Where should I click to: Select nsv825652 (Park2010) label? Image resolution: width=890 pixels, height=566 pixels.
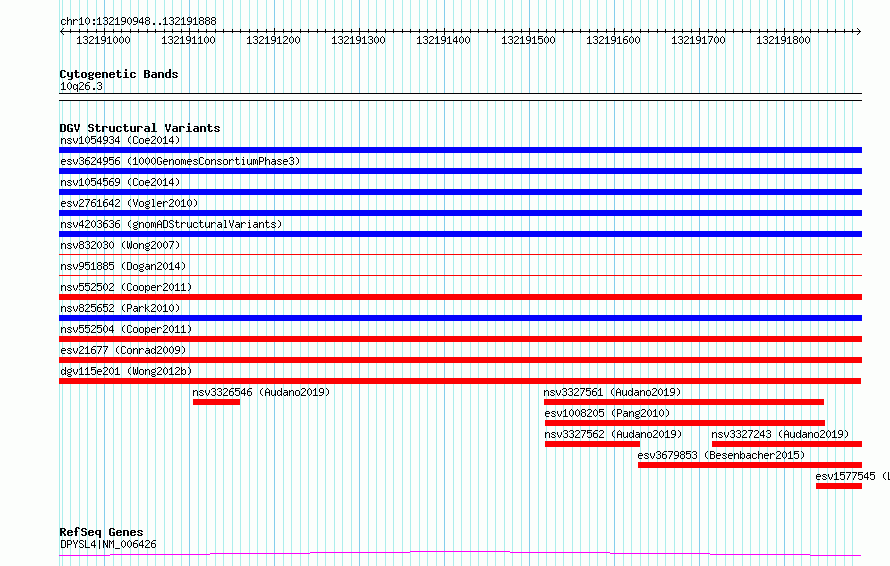[x=120, y=308]
